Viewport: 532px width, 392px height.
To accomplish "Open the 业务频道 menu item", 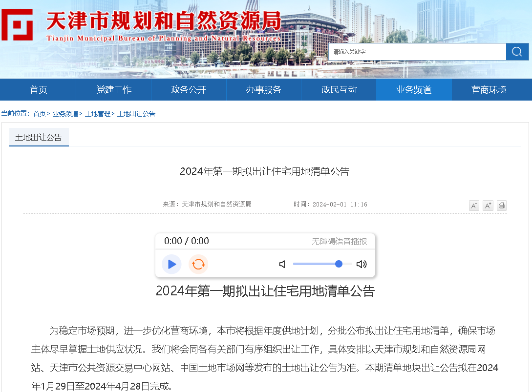I will coord(414,90).
